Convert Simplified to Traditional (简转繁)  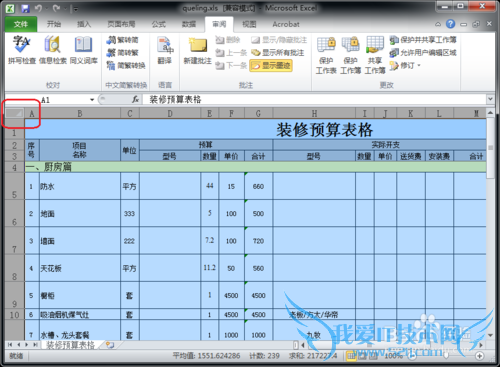coord(123,53)
